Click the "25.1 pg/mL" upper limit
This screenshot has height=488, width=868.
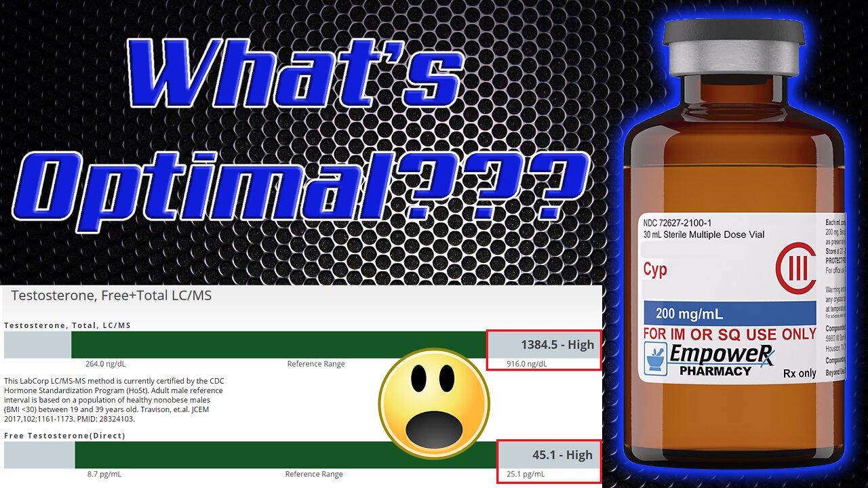point(526,474)
